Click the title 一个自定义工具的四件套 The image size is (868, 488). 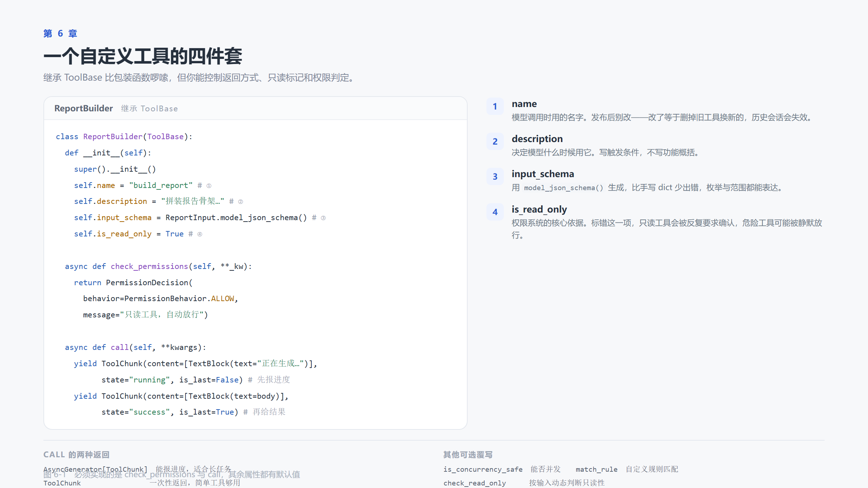pyautogui.click(x=143, y=56)
